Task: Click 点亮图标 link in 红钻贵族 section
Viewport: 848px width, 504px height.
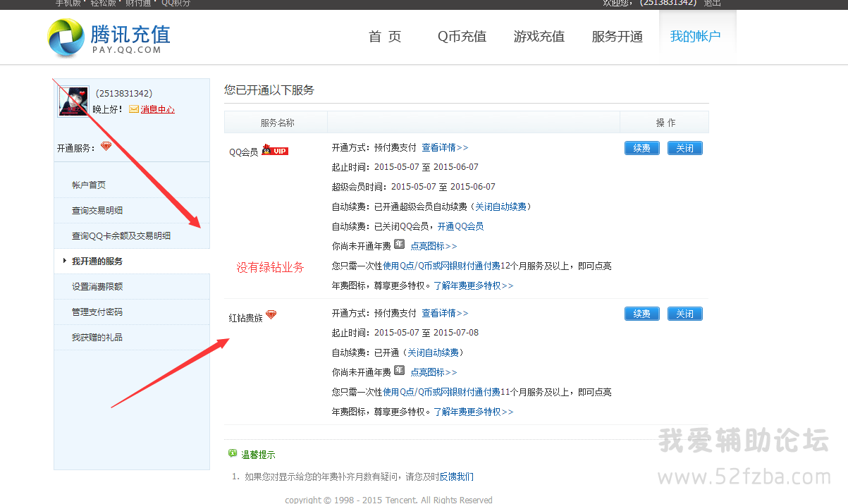Action: (x=434, y=372)
